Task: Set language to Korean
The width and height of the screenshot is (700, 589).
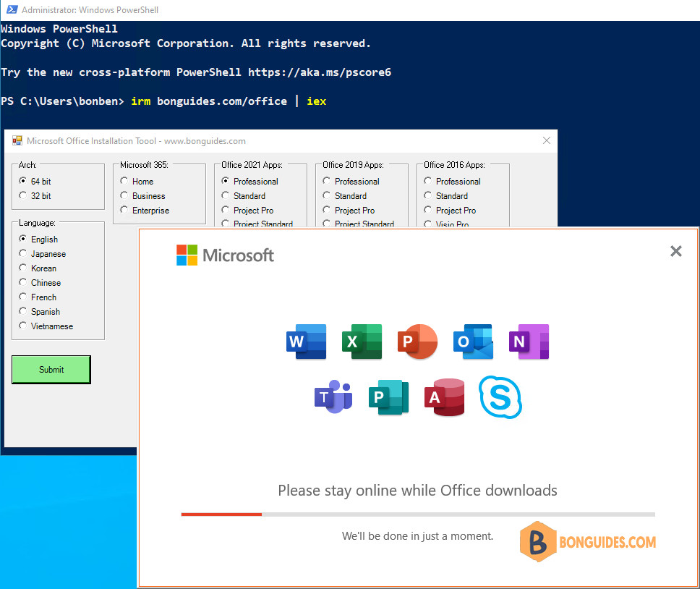Action: pos(38,268)
